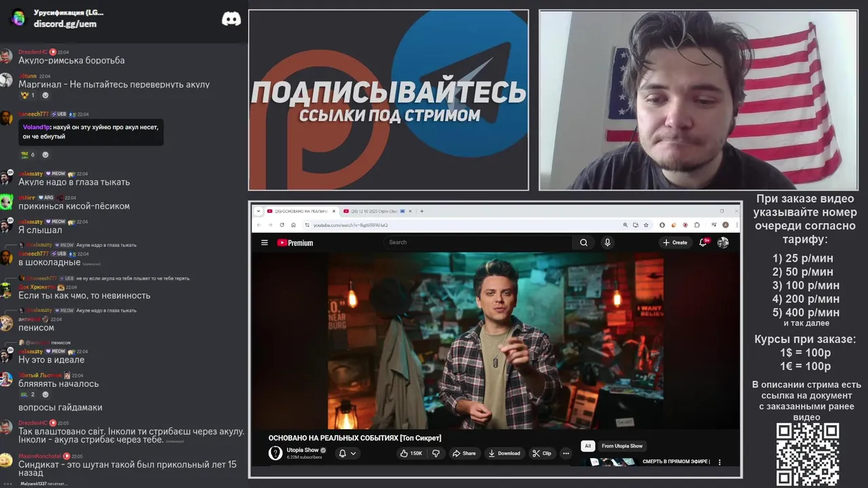
Task: Click inside the YouTube Search field
Action: pos(478,243)
